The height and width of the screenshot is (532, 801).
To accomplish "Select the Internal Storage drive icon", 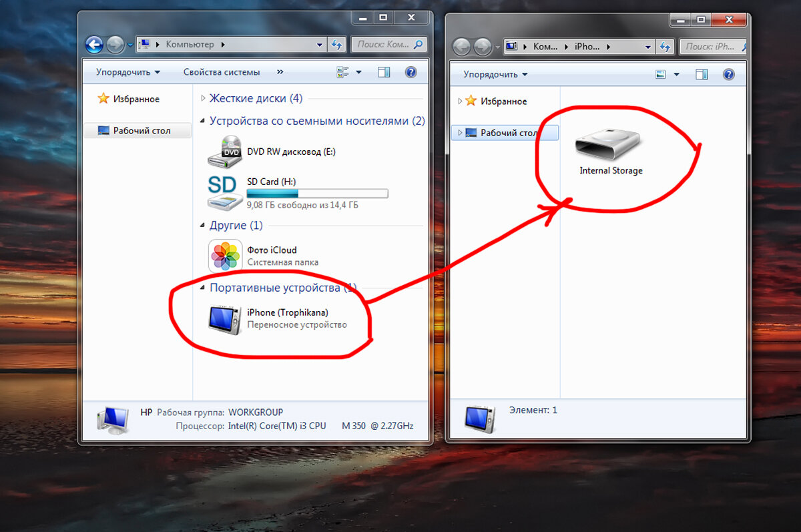I will click(x=609, y=144).
